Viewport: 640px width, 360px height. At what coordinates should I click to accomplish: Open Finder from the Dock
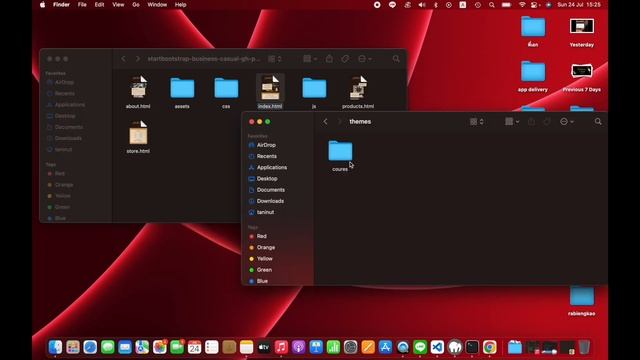click(56, 347)
